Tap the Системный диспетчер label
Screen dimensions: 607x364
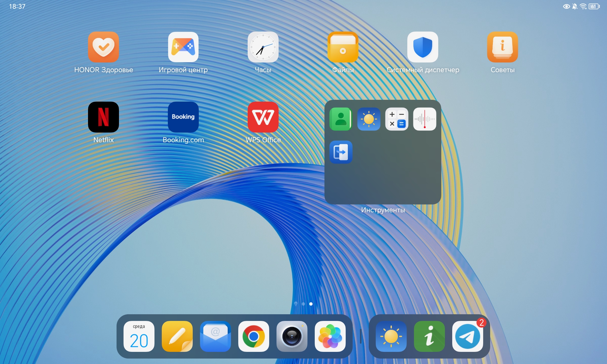pyautogui.click(x=423, y=70)
